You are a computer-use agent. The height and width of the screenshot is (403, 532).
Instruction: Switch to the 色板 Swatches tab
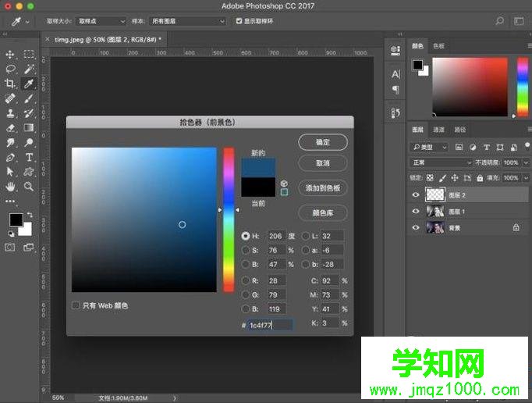[x=438, y=45]
